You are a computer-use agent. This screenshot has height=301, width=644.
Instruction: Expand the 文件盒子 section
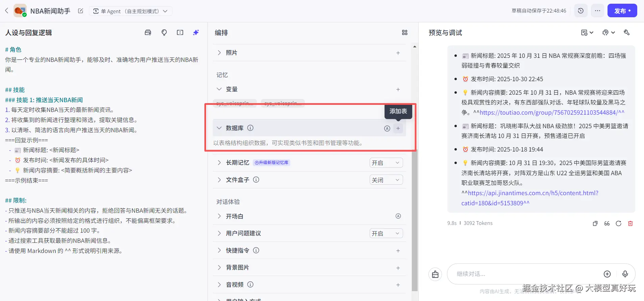pos(219,180)
